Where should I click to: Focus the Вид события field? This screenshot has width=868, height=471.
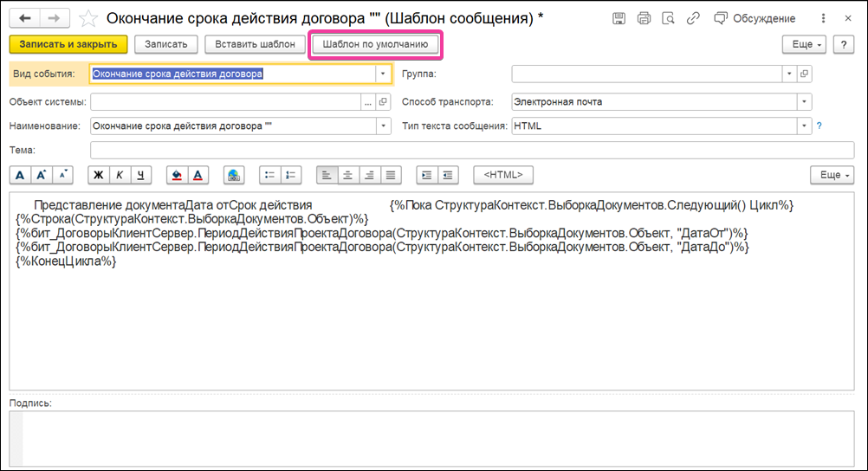pos(233,74)
